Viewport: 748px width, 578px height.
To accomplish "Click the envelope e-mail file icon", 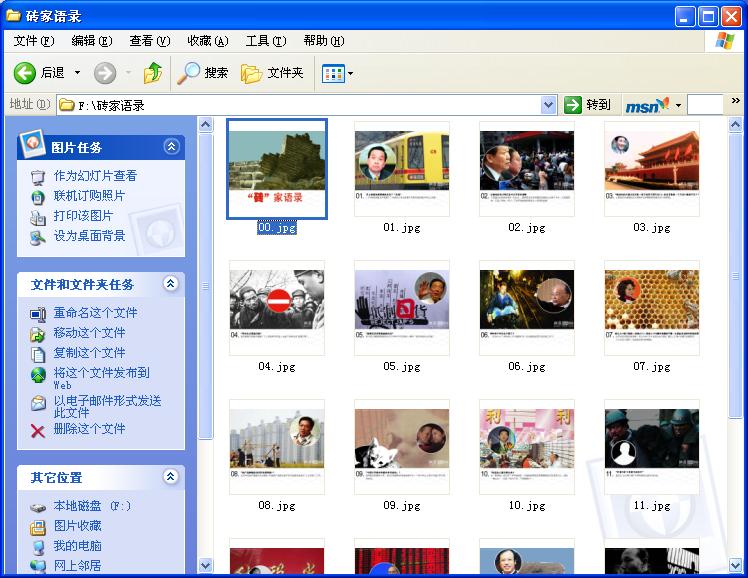I will click(38, 403).
